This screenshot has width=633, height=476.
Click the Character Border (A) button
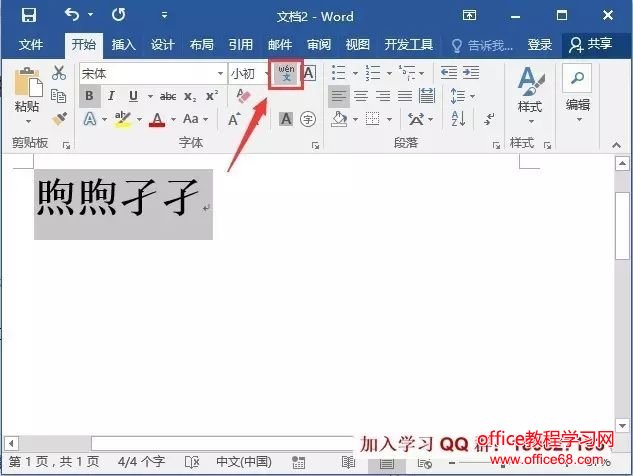309,73
